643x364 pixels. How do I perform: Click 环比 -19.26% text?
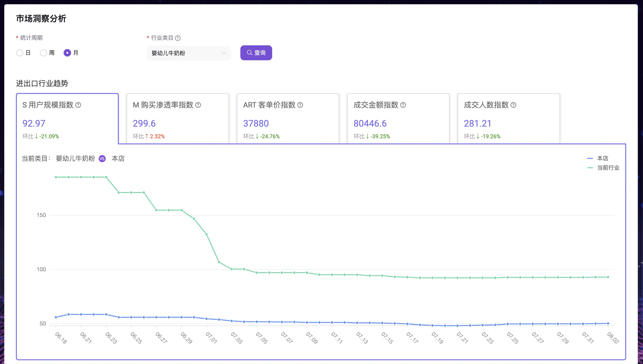[482, 136]
